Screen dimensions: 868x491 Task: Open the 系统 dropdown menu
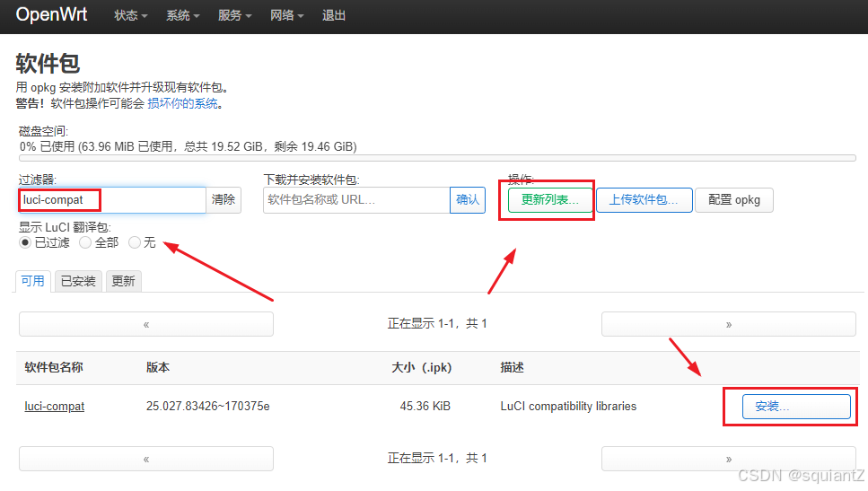tap(183, 15)
